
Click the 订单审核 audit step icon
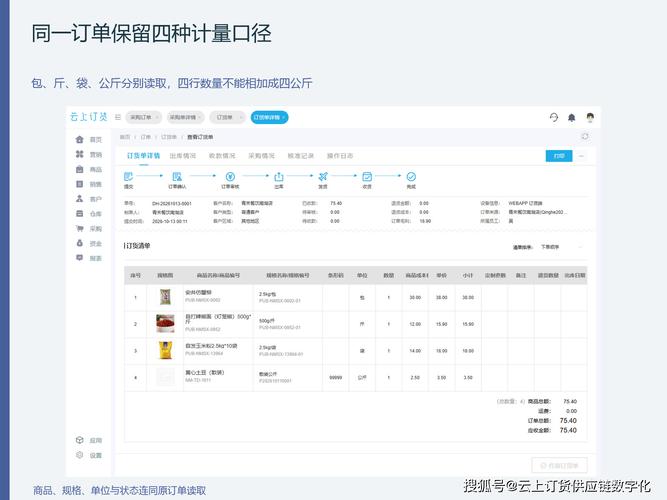pyautogui.click(x=230, y=176)
